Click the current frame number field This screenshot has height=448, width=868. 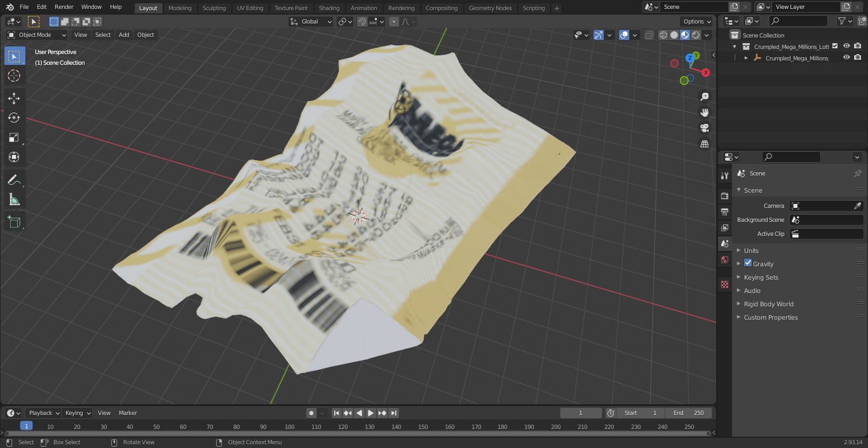tap(581, 413)
